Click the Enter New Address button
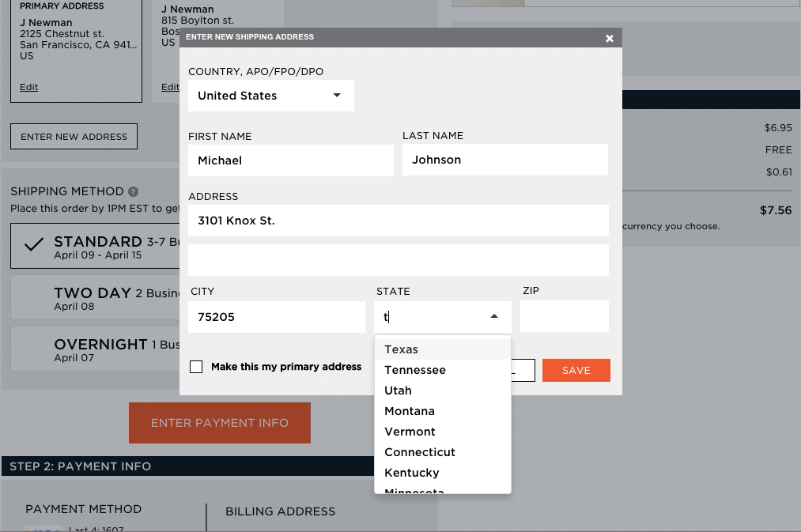The height and width of the screenshot is (532, 801). click(74, 137)
